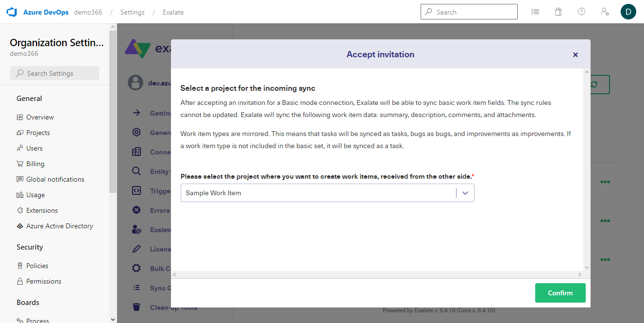
Task: Click the Exalate Triggers code icon
Action: [x=136, y=190]
